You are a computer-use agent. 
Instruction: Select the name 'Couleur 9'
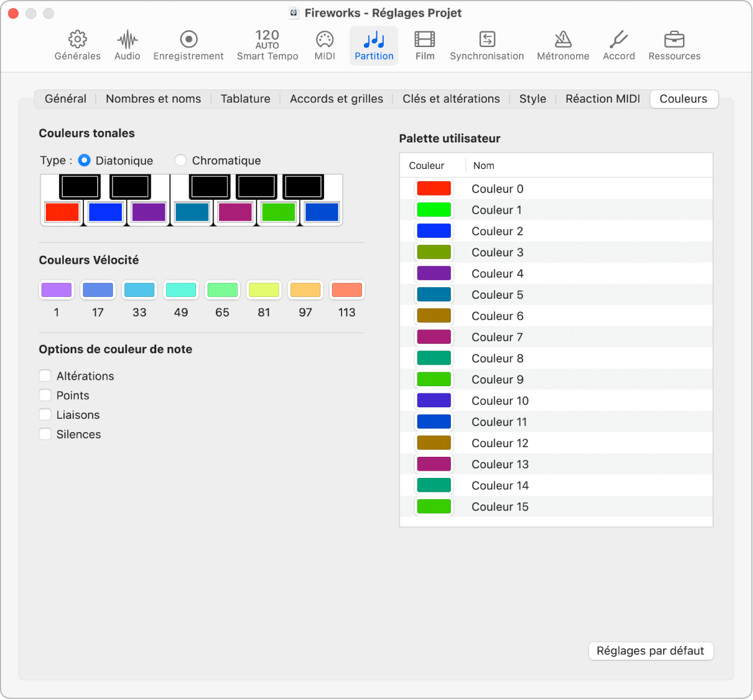coord(497,380)
